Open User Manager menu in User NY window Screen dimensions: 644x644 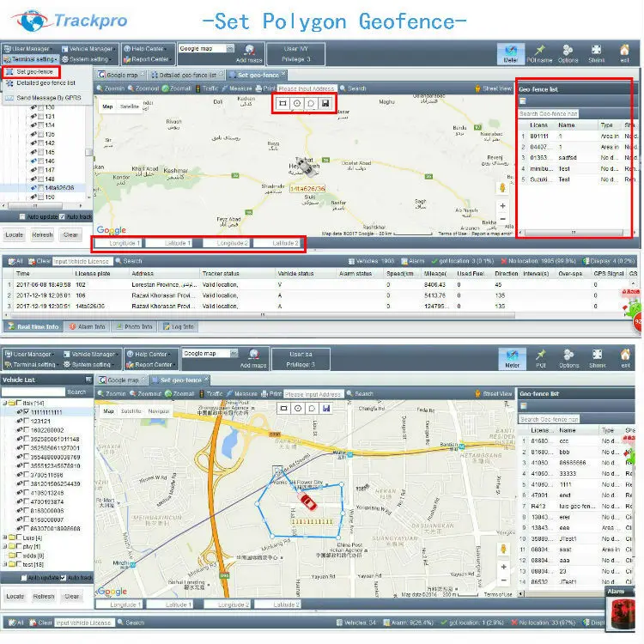click(27, 48)
